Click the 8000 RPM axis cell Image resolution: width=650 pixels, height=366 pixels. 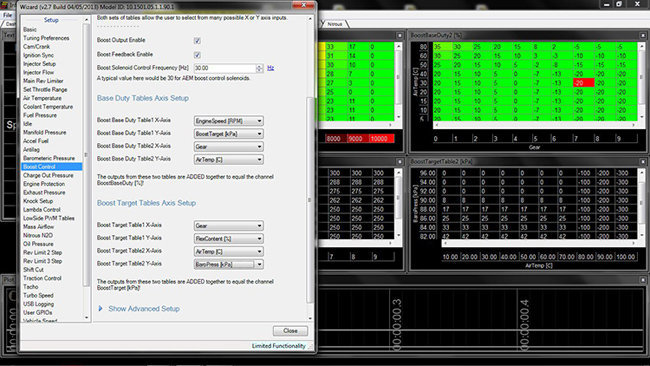tap(334, 139)
